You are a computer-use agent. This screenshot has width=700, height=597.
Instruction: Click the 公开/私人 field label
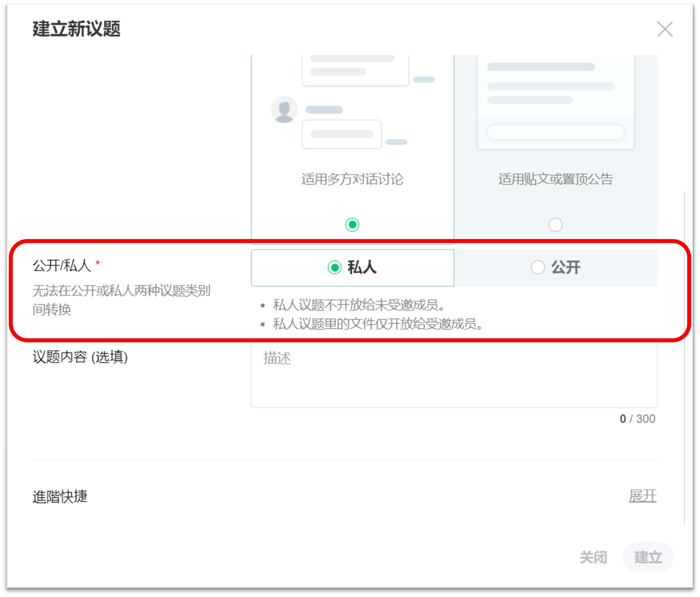tap(62, 265)
